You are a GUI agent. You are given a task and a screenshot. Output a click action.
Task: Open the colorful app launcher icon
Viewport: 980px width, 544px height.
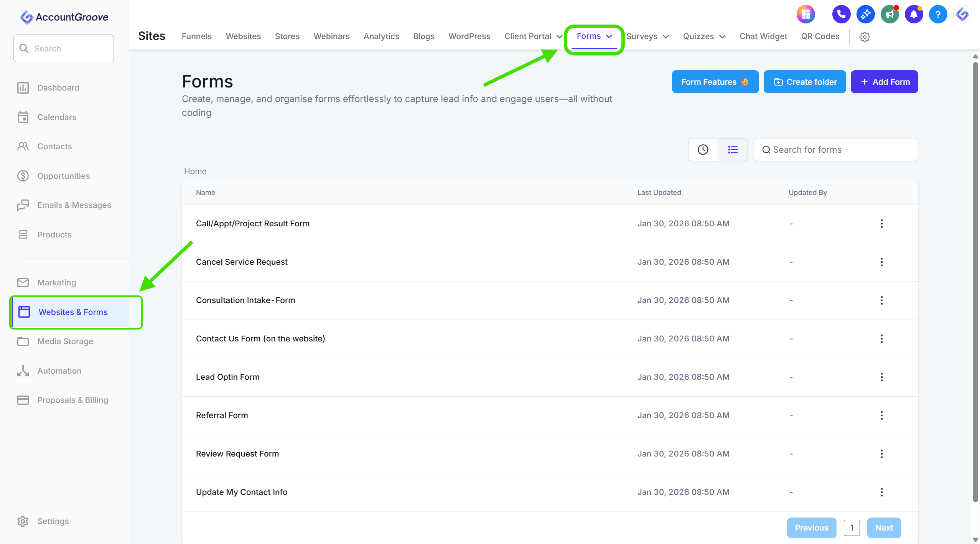805,15
